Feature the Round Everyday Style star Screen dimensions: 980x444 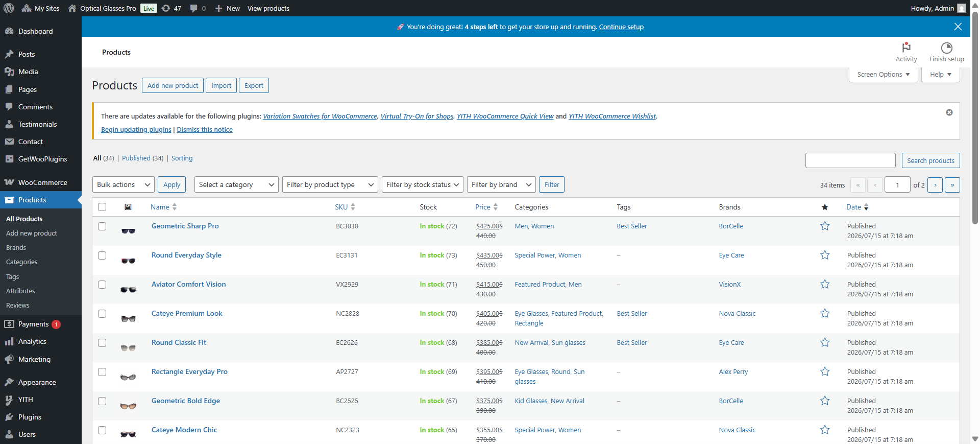tap(825, 255)
